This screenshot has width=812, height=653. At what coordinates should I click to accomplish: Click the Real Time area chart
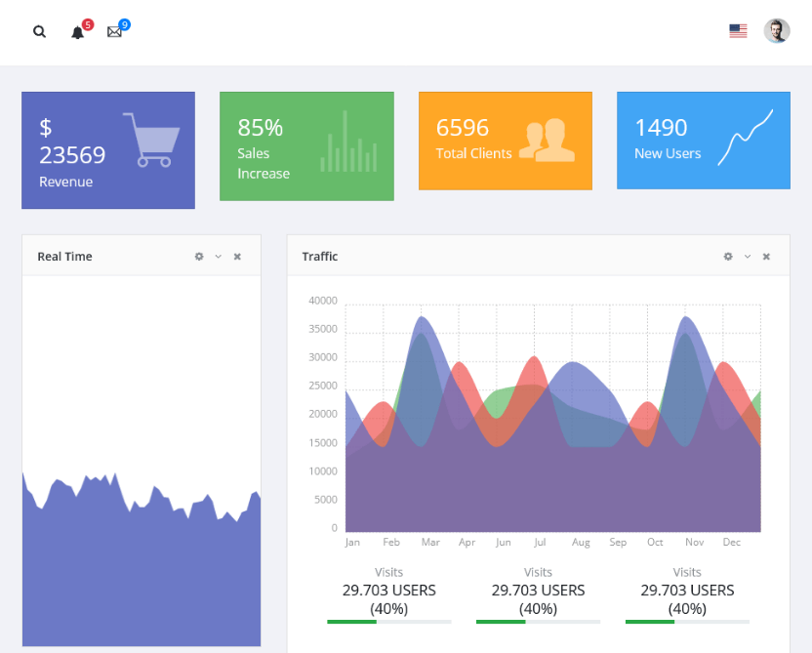142,559
